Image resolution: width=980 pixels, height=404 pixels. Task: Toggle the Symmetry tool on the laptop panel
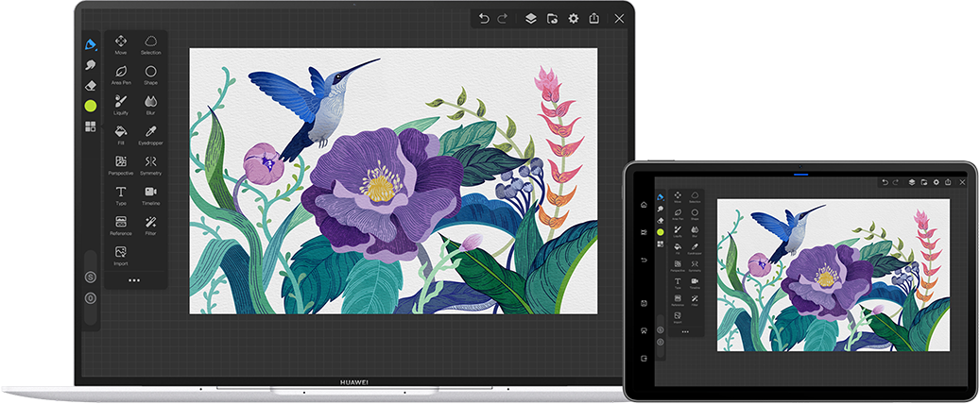coord(150,162)
